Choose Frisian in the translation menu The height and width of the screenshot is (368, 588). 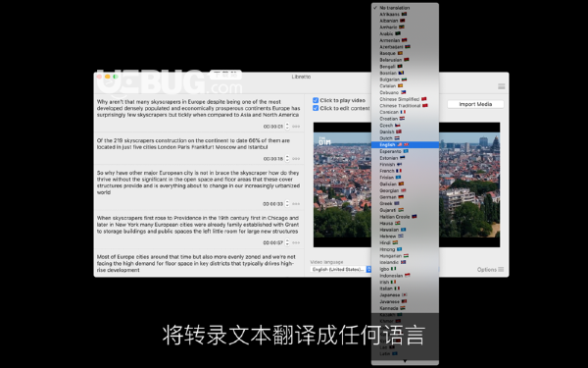click(405, 178)
